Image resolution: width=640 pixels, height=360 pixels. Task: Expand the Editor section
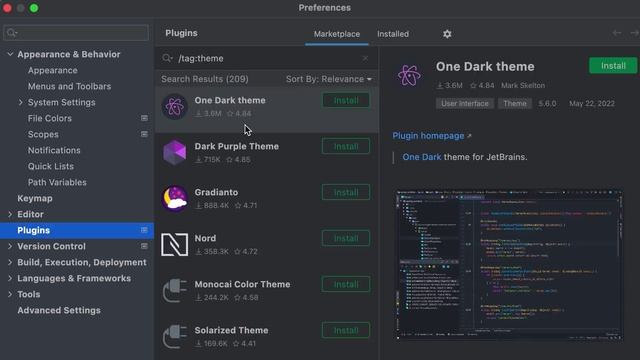pos(10,214)
